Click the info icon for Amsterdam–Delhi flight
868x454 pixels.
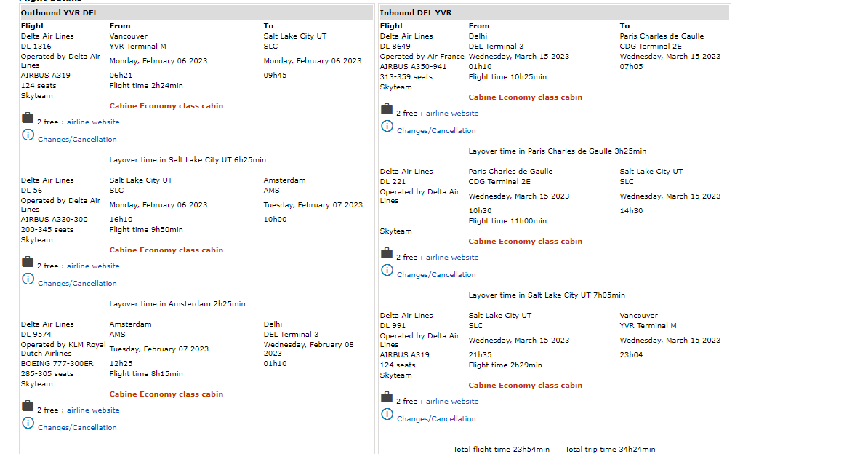(x=28, y=423)
